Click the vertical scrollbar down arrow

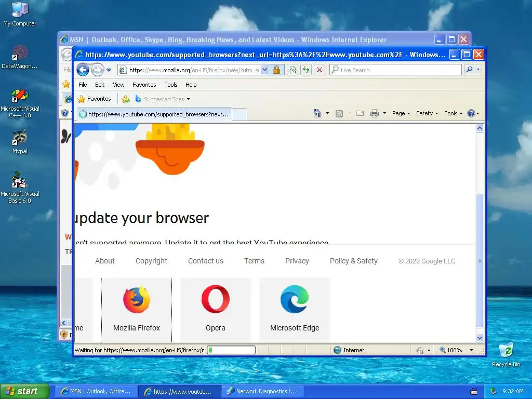(x=480, y=338)
